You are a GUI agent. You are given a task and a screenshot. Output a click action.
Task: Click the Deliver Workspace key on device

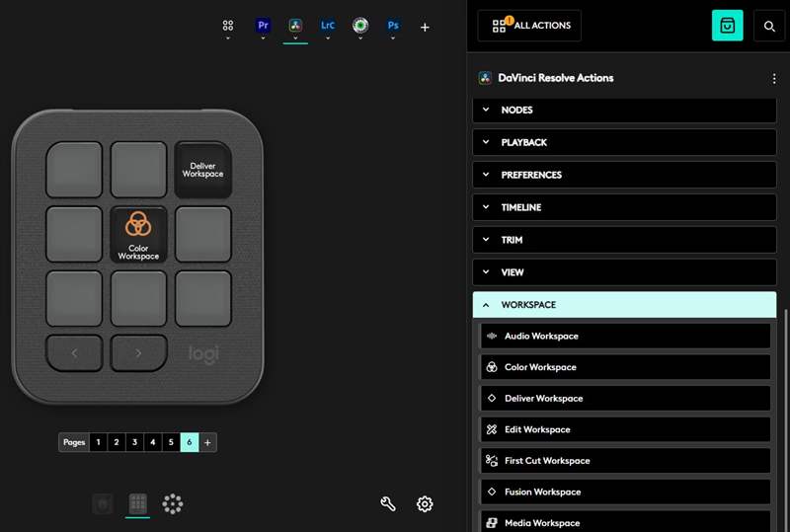[x=203, y=170]
